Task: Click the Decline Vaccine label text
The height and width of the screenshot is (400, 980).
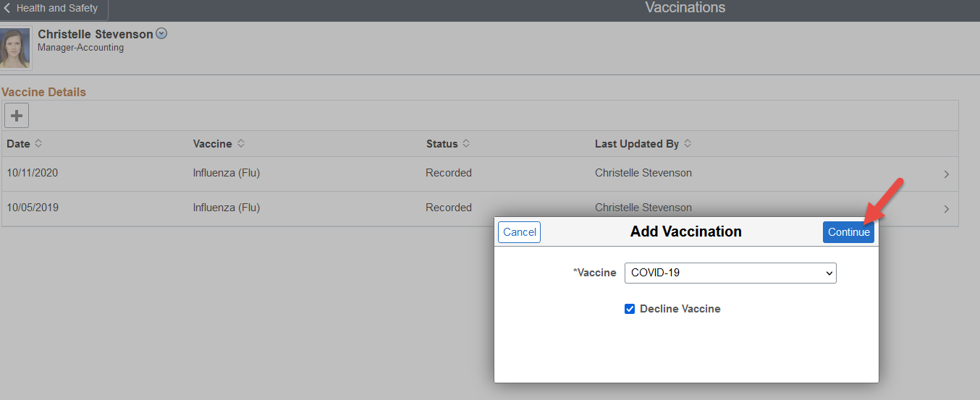Action: click(x=680, y=309)
